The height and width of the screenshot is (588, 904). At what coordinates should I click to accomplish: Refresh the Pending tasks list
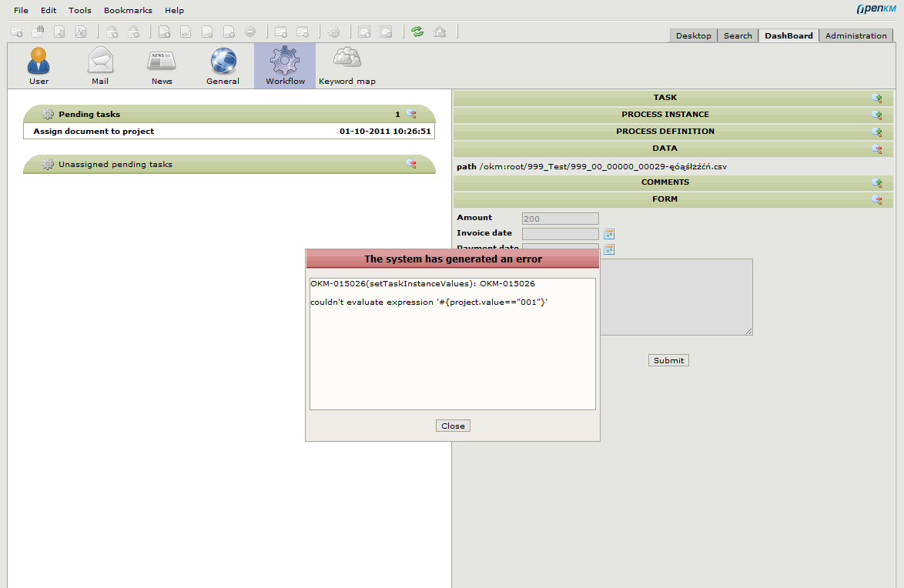[x=411, y=114]
